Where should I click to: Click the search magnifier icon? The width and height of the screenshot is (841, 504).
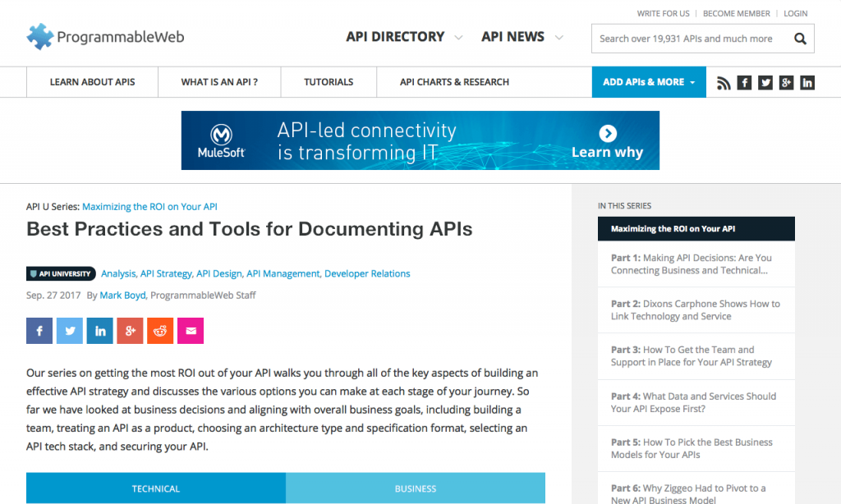(x=800, y=39)
